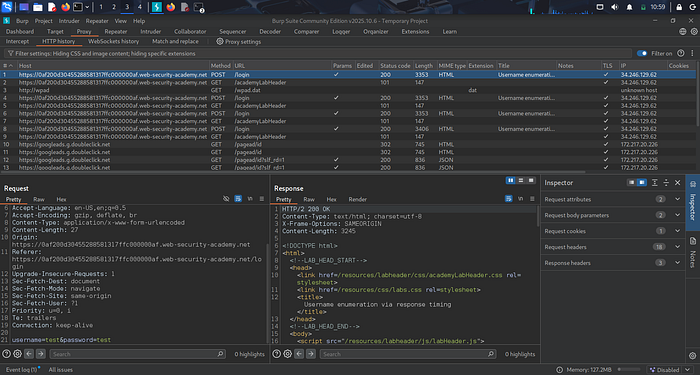Open Response search settings gear
The width and height of the screenshot is (700, 375).
288,354
